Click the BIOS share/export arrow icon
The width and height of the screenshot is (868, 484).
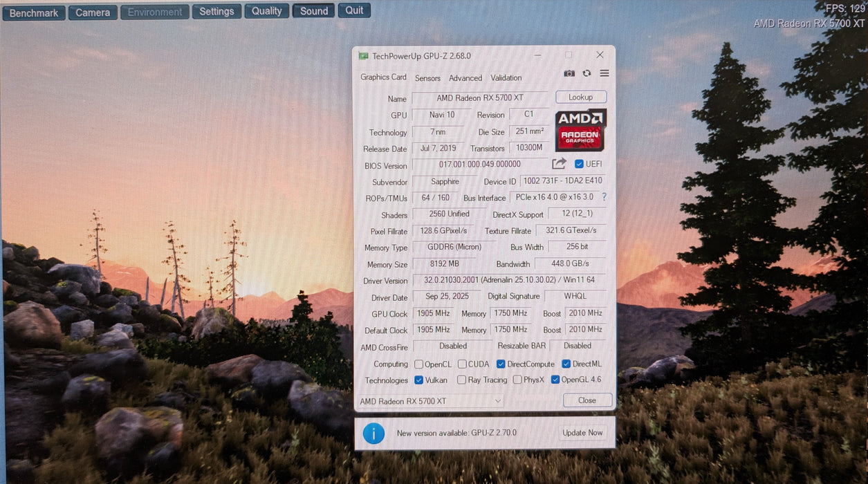559,164
